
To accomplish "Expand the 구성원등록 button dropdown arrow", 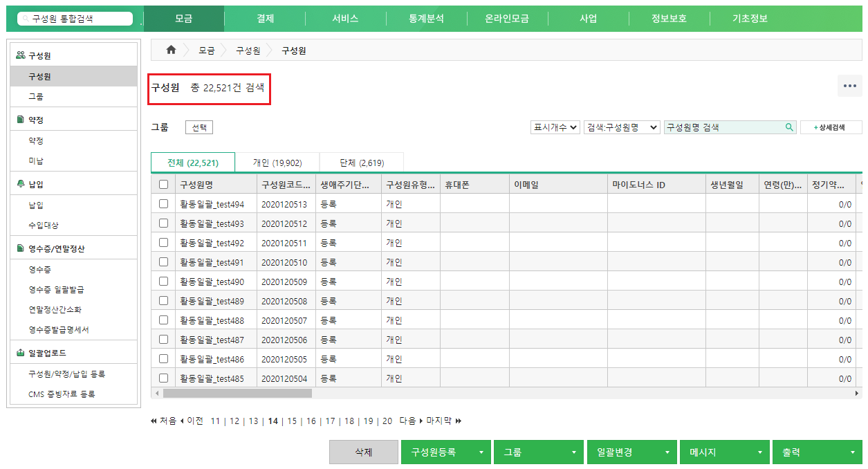I will (481, 452).
